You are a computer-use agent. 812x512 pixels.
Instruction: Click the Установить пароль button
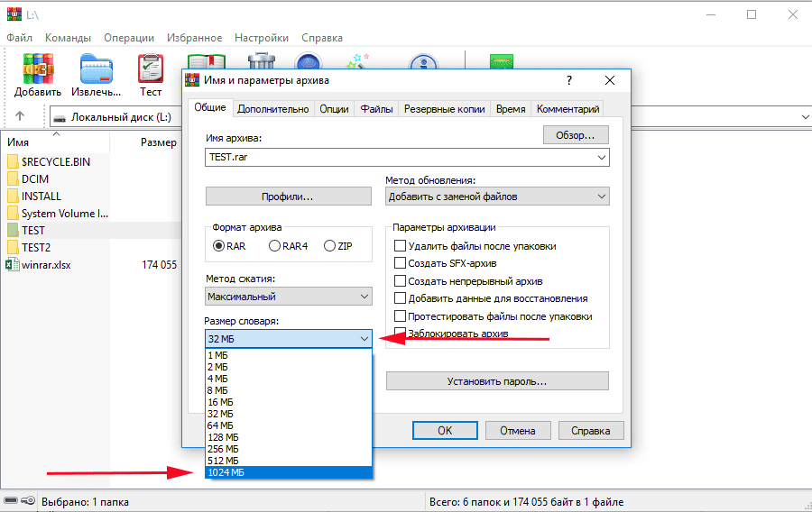coord(497,381)
